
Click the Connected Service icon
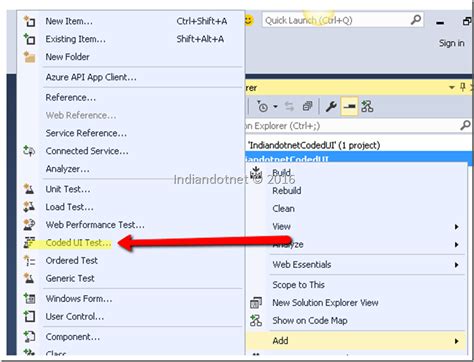coord(29,151)
